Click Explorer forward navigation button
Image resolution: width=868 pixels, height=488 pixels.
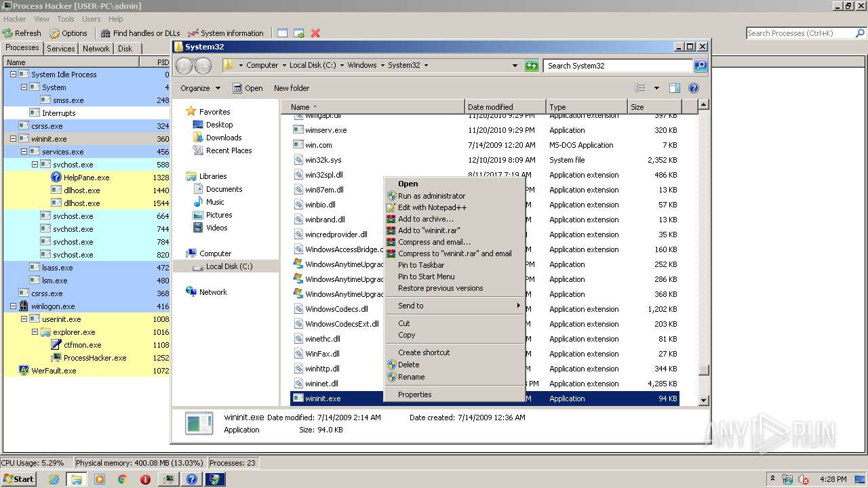203,66
